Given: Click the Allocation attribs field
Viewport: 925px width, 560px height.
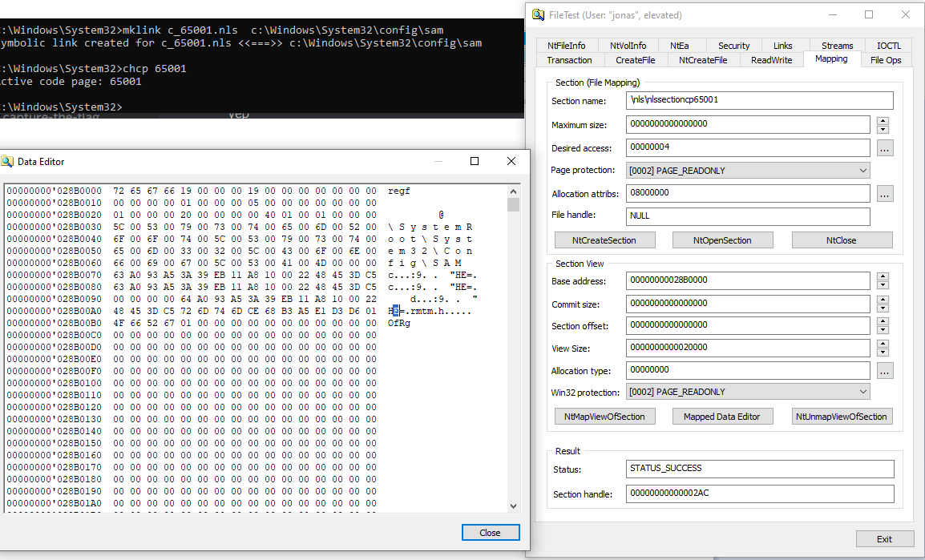Looking at the screenshot, I should coord(747,193).
